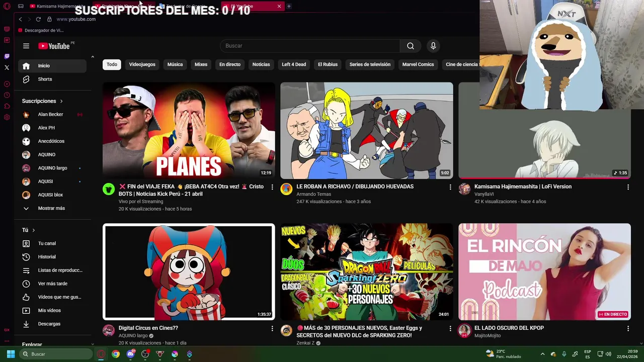
Task: Open Tu canal
Action: (52, 243)
